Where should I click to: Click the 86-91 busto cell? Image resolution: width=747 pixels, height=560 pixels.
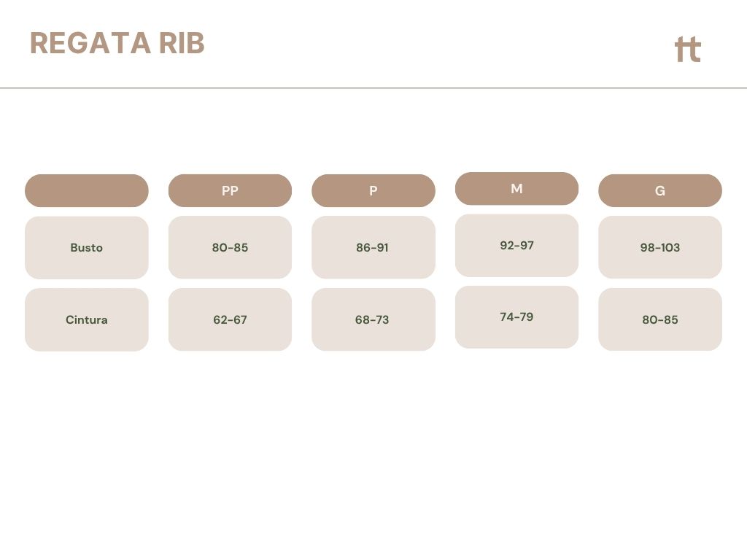[x=373, y=248]
